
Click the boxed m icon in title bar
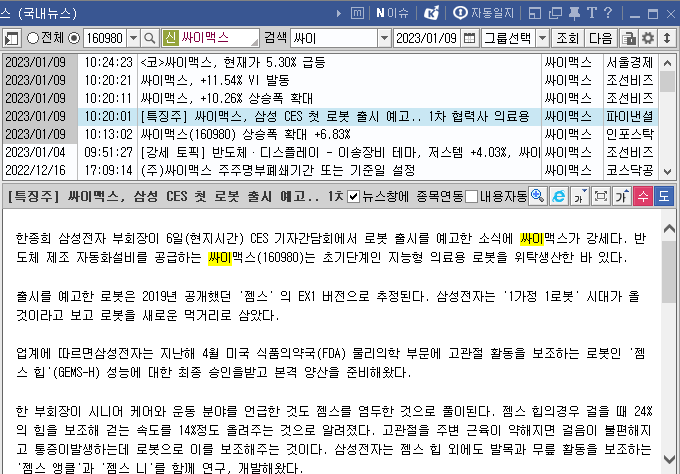(x=357, y=13)
